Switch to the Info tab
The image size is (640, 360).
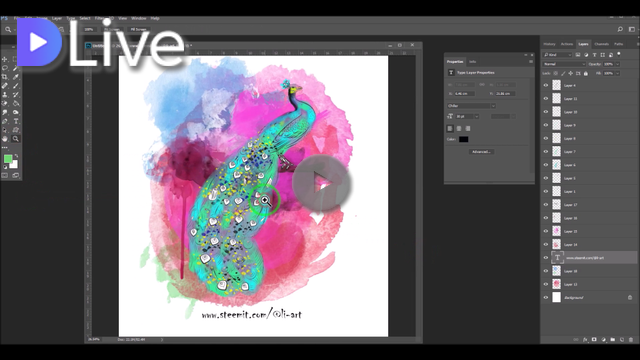(x=473, y=62)
